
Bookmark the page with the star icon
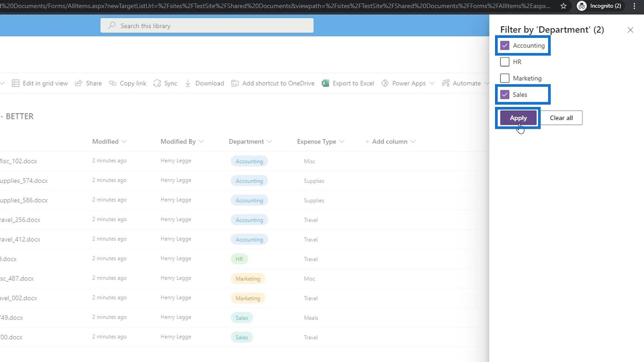coord(563,6)
